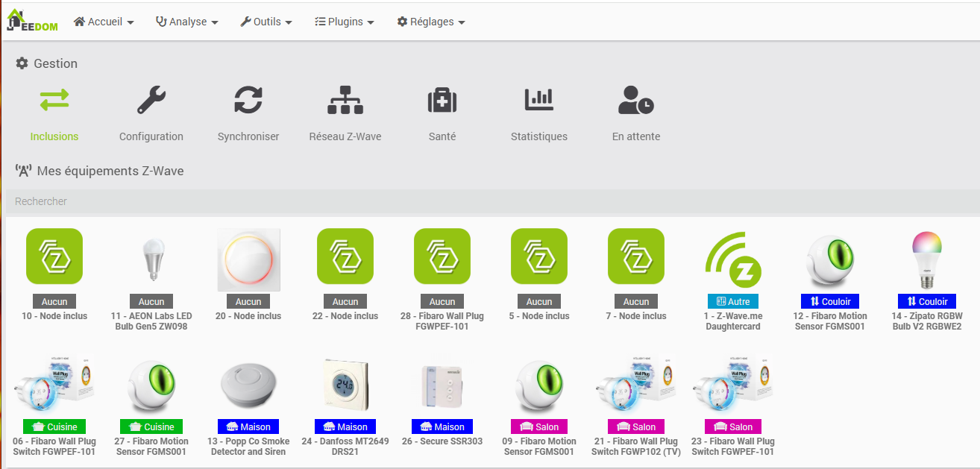
Task: Click Cuisine tag on node 27
Action: coord(151,426)
